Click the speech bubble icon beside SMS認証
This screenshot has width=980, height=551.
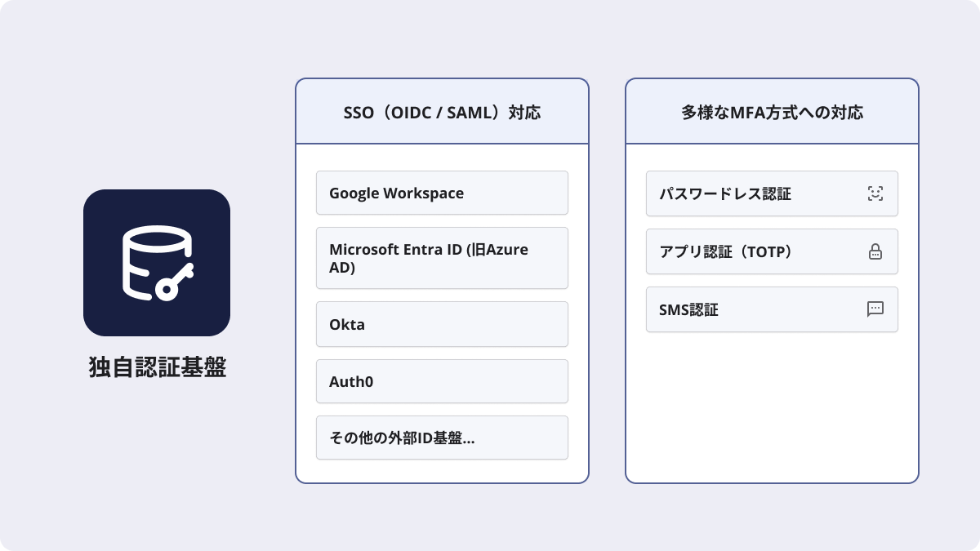point(875,309)
